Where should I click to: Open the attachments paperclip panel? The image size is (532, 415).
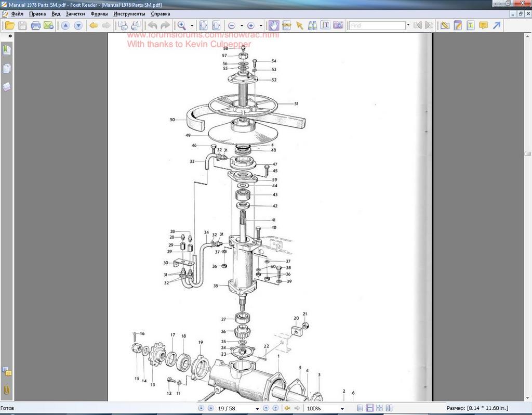click(x=7, y=389)
